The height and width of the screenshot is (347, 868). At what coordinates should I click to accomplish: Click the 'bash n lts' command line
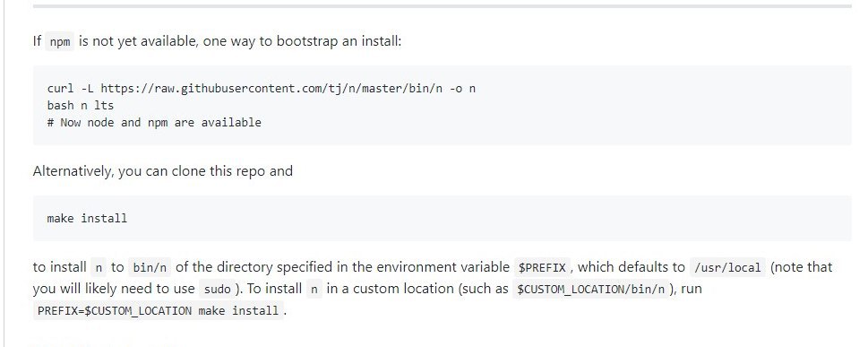(x=81, y=105)
